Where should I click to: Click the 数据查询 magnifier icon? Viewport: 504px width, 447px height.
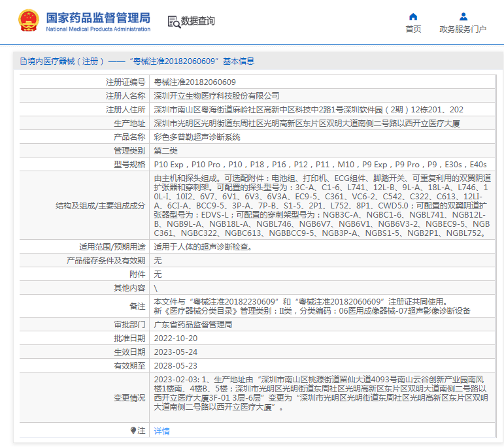[x=173, y=22]
